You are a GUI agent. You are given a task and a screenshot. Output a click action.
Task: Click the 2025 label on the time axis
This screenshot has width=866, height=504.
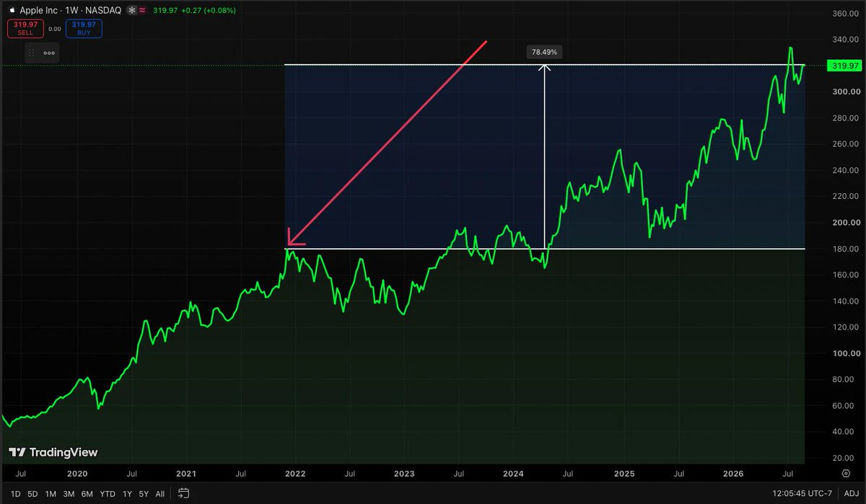coord(624,474)
